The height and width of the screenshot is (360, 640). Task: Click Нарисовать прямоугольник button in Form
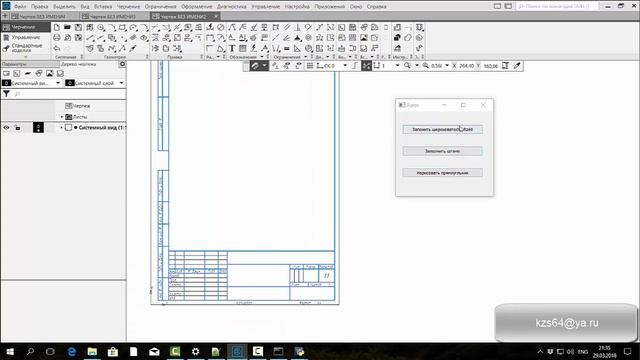coord(442,173)
